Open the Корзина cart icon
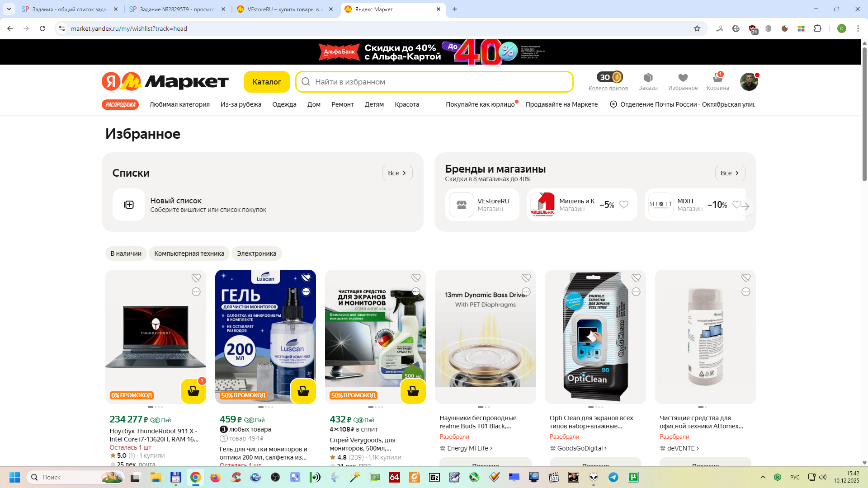Screen dimensions: 868x488 [717, 81]
